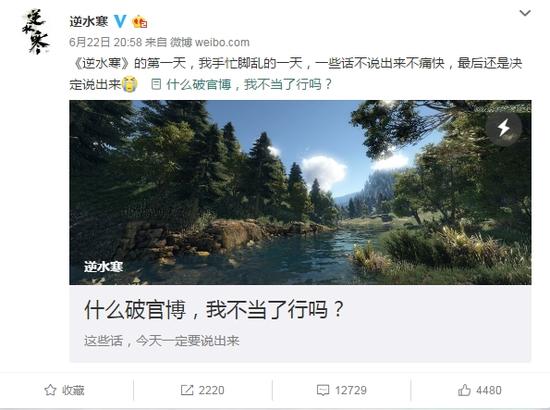Toggle the thumbs-up like icon beside 4480
The image size is (550, 410).
coord(464,390)
